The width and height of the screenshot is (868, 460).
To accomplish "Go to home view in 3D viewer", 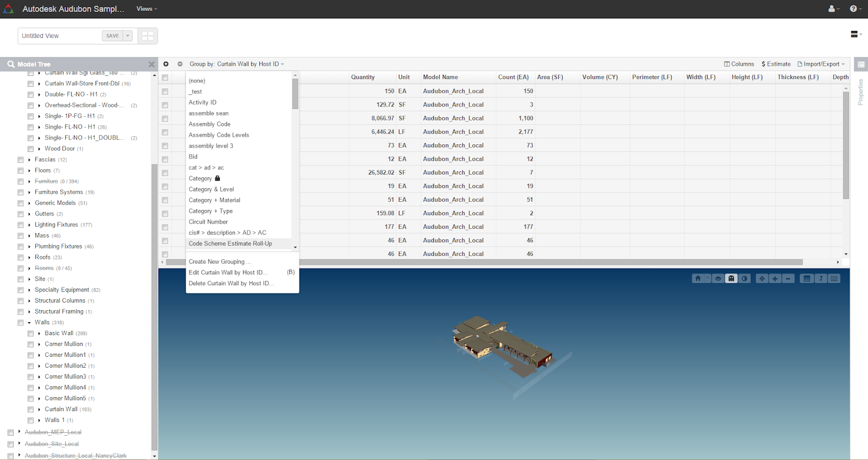I will [698, 278].
